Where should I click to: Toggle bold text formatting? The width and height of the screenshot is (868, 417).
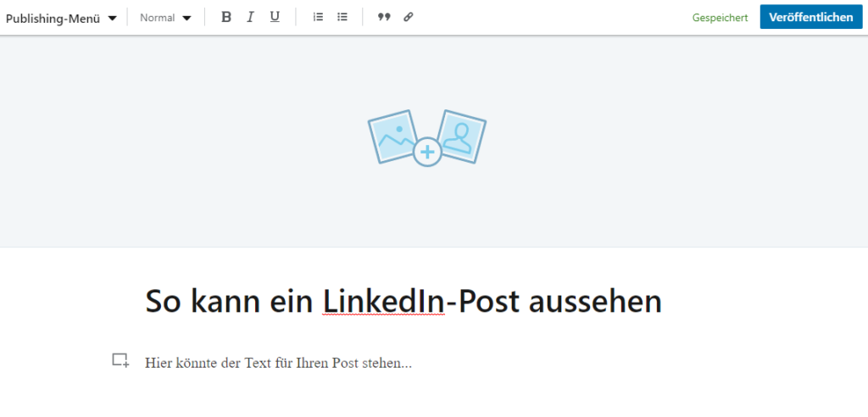coord(225,17)
